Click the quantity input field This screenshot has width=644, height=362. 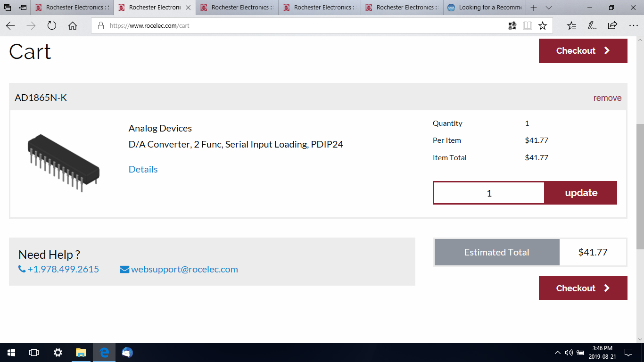click(489, 193)
